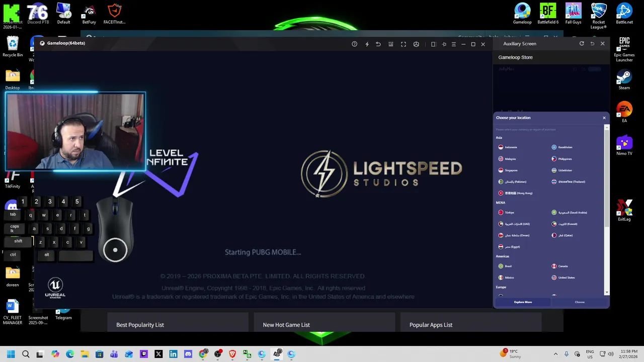Open the EA desktop icon
Screen dimensions: 644x362
click(624, 112)
